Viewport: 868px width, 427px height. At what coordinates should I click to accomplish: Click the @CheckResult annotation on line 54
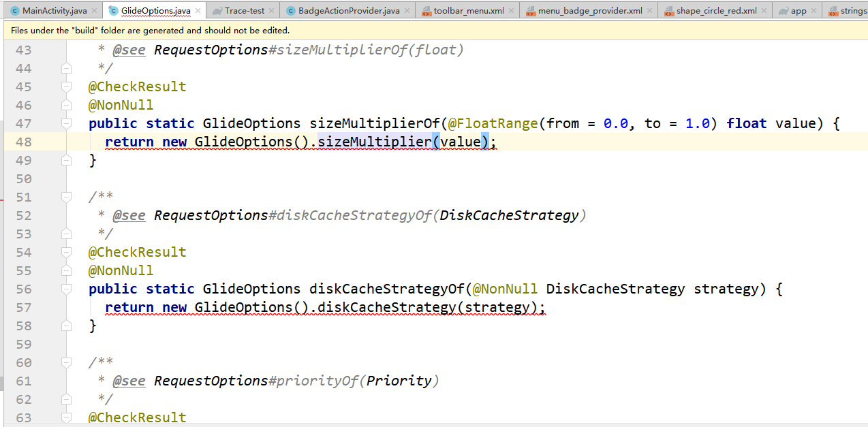tap(138, 252)
